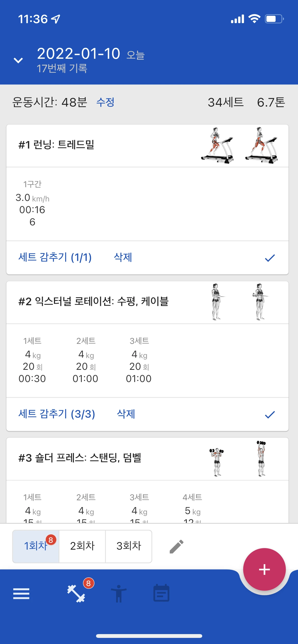
Task: Collapse sets with 세트 감추기 (1/1)
Action: 55,257
